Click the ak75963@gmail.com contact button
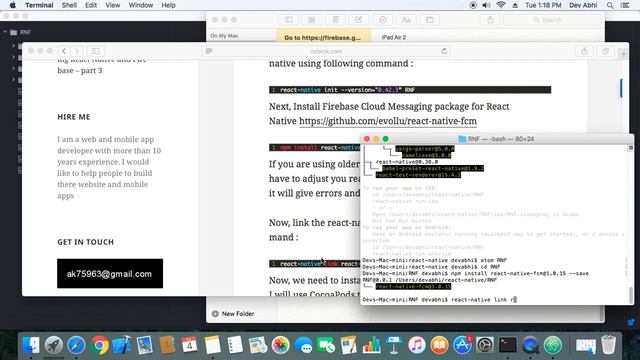The width and height of the screenshot is (640, 360). (x=110, y=273)
